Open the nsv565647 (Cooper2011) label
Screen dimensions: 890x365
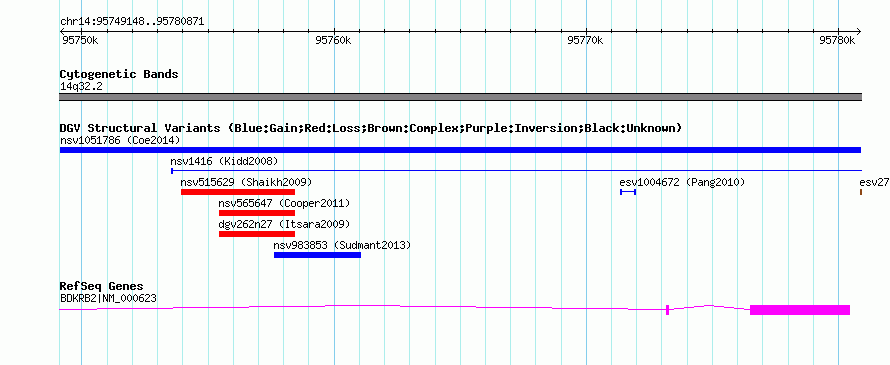coord(284,203)
